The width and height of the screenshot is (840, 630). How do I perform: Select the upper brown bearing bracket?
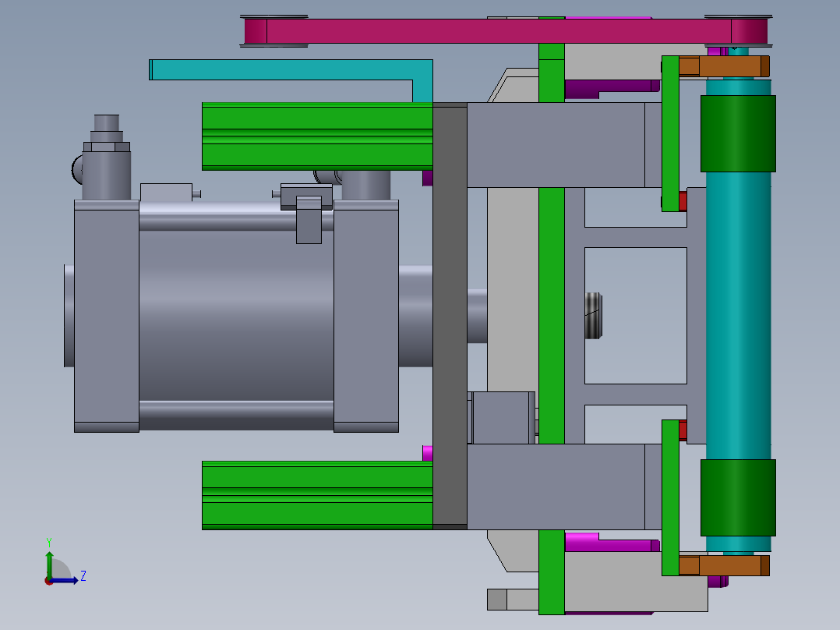[x=724, y=66]
